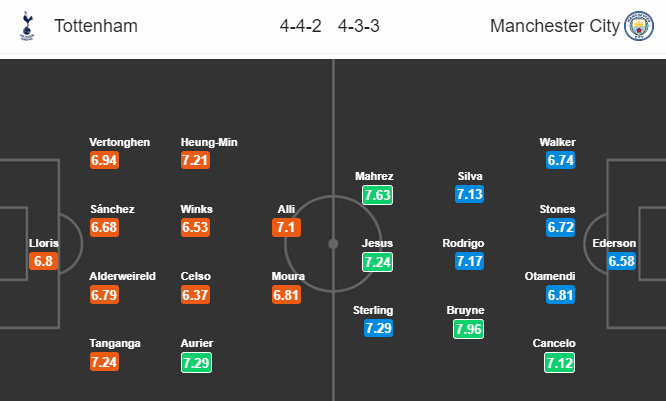
Task: Open Otamendi's 6.81 rating badge
Action: coord(560,294)
